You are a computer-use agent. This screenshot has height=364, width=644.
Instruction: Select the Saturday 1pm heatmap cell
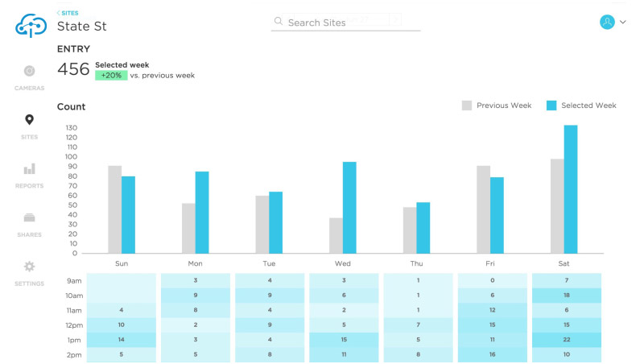[567, 340]
